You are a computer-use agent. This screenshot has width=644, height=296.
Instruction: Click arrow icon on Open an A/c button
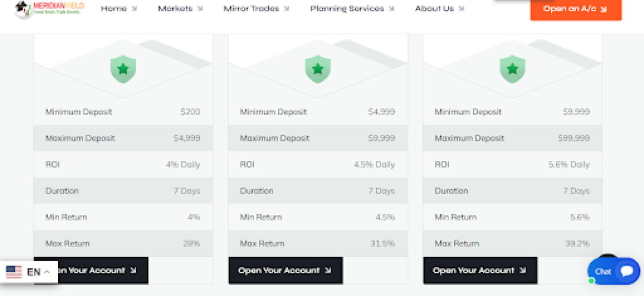point(603,9)
